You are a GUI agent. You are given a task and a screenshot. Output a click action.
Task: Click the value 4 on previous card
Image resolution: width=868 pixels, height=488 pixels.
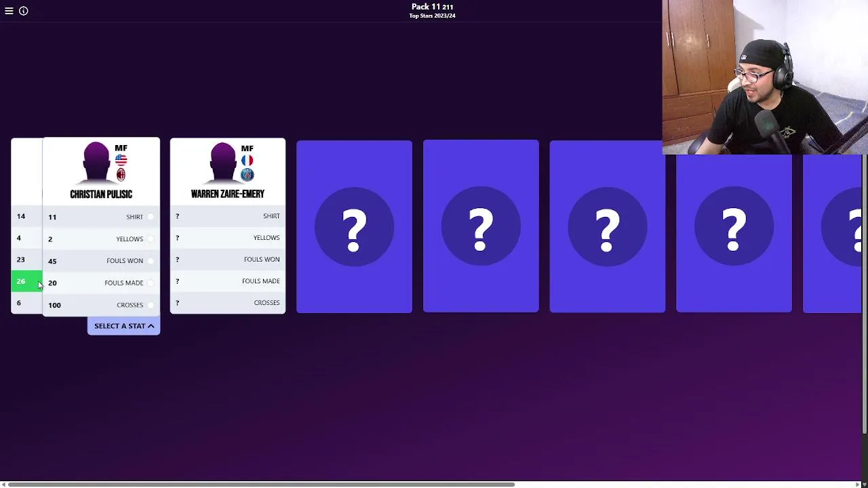click(x=19, y=238)
